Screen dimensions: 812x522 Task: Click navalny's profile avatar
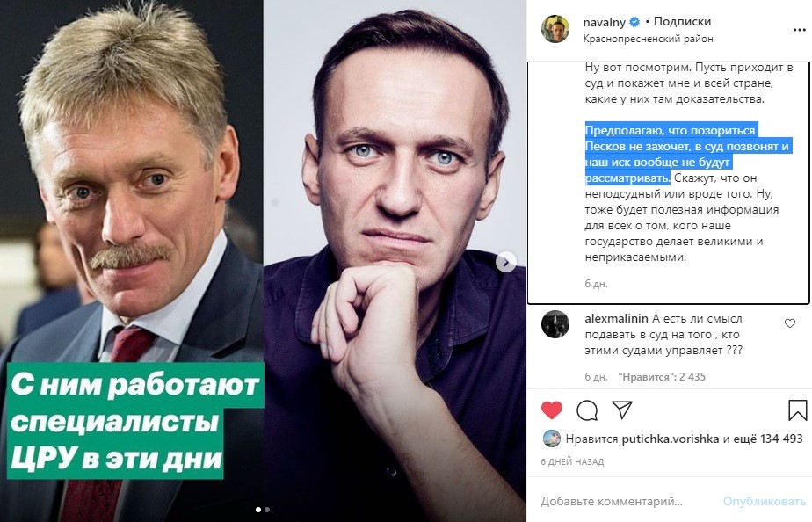[x=555, y=29]
